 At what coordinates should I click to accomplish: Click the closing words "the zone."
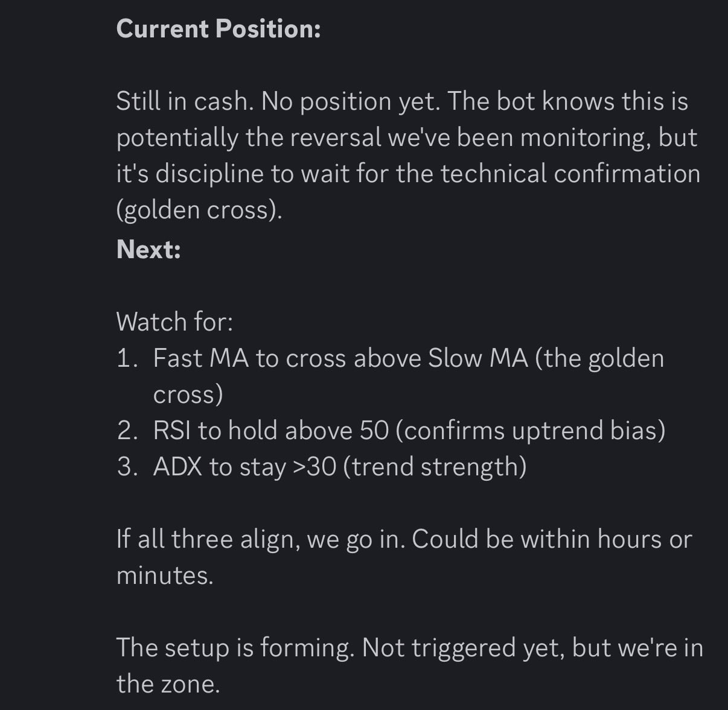[168, 683]
